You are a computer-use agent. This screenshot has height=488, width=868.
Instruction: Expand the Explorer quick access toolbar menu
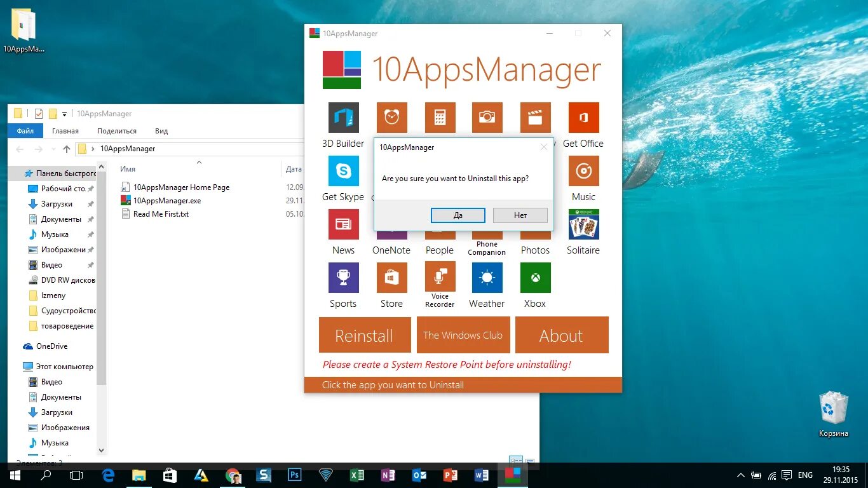click(64, 114)
